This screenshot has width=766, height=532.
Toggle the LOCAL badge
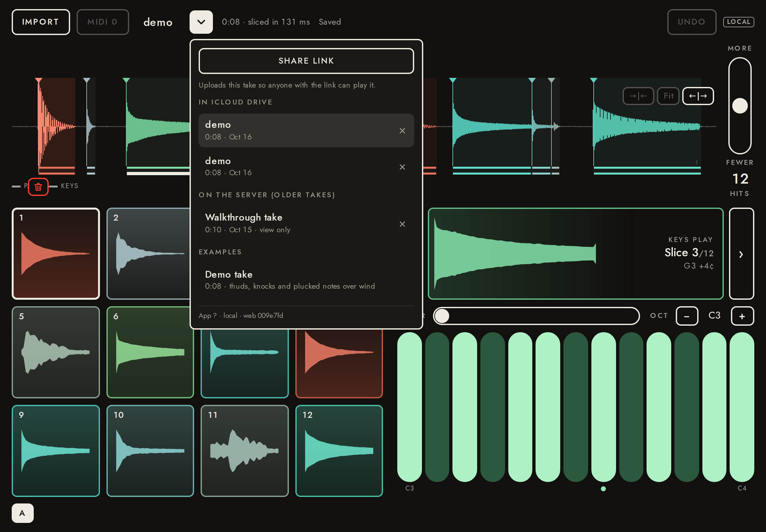(738, 22)
